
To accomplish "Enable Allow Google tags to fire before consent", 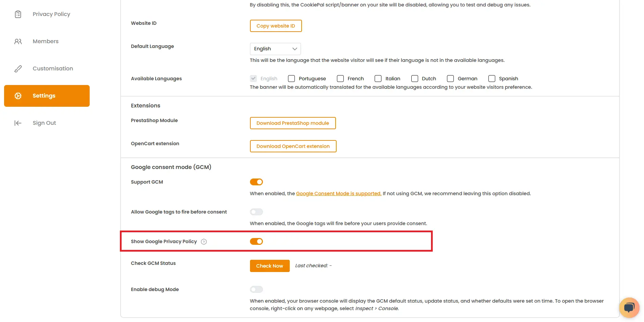I will pos(256,211).
